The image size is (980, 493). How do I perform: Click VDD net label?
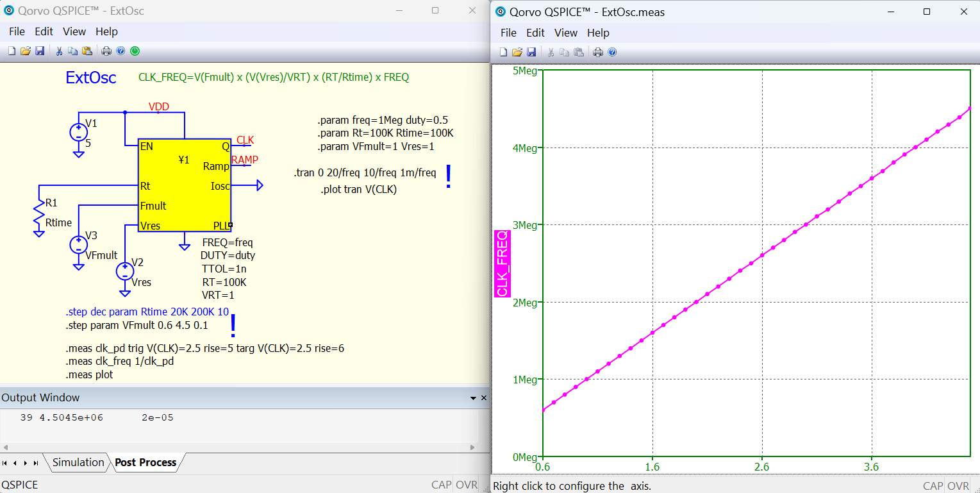pos(159,106)
